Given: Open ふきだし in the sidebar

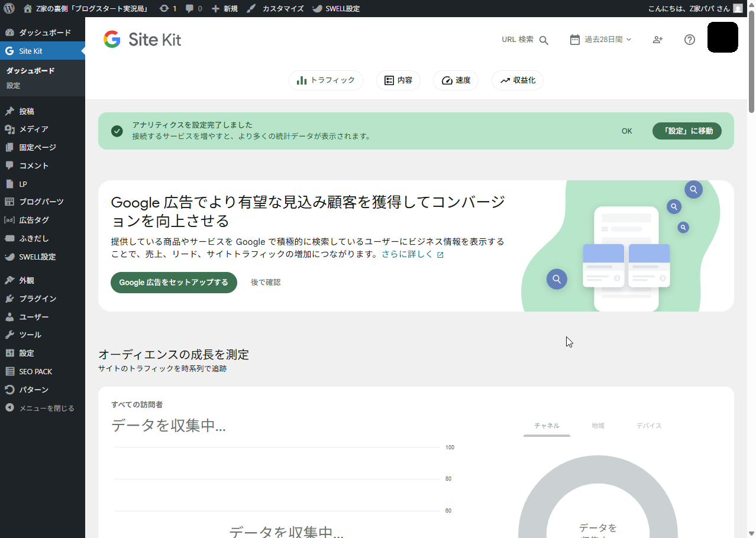Looking at the screenshot, I should click(x=43, y=238).
